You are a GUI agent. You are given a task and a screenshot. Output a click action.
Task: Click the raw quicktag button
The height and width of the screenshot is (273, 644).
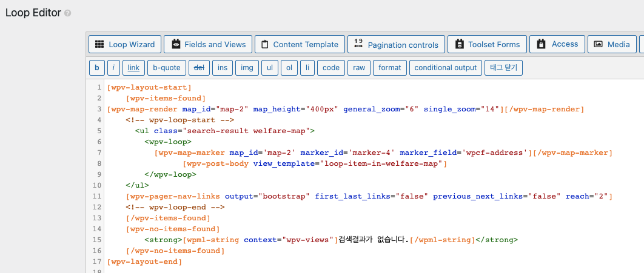[x=359, y=68]
